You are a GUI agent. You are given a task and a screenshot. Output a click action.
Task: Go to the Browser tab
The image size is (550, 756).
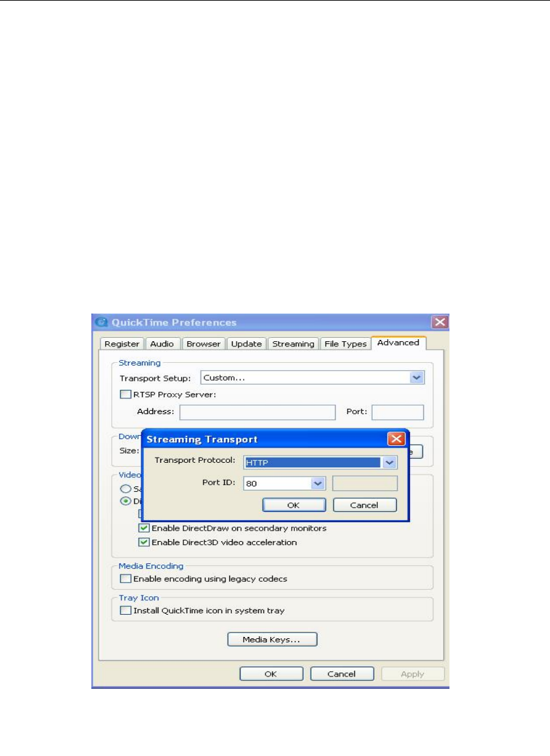[204, 344]
